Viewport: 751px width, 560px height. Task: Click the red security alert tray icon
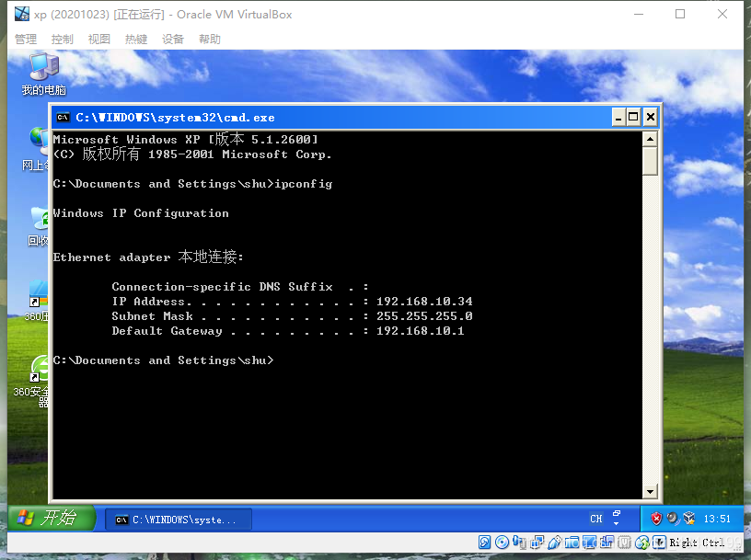[x=656, y=519]
